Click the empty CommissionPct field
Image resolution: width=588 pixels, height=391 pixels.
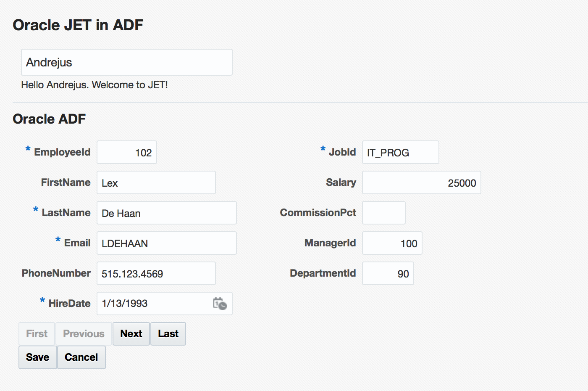(383, 213)
